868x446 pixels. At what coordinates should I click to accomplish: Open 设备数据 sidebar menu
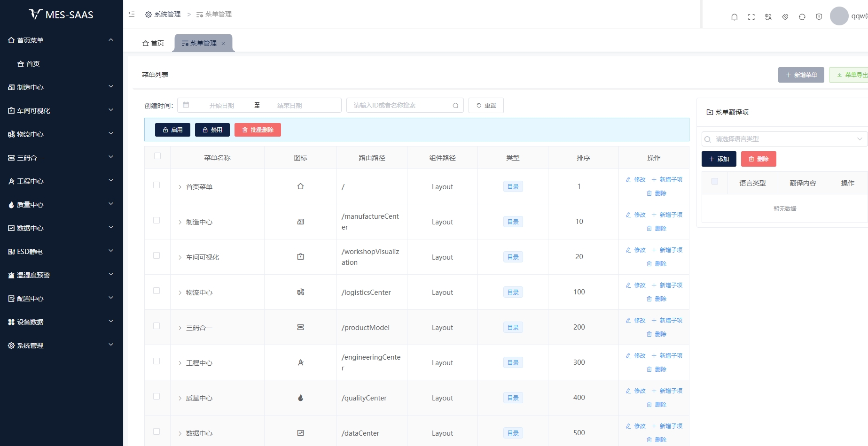pyautogui.click(x=62, y=322)
